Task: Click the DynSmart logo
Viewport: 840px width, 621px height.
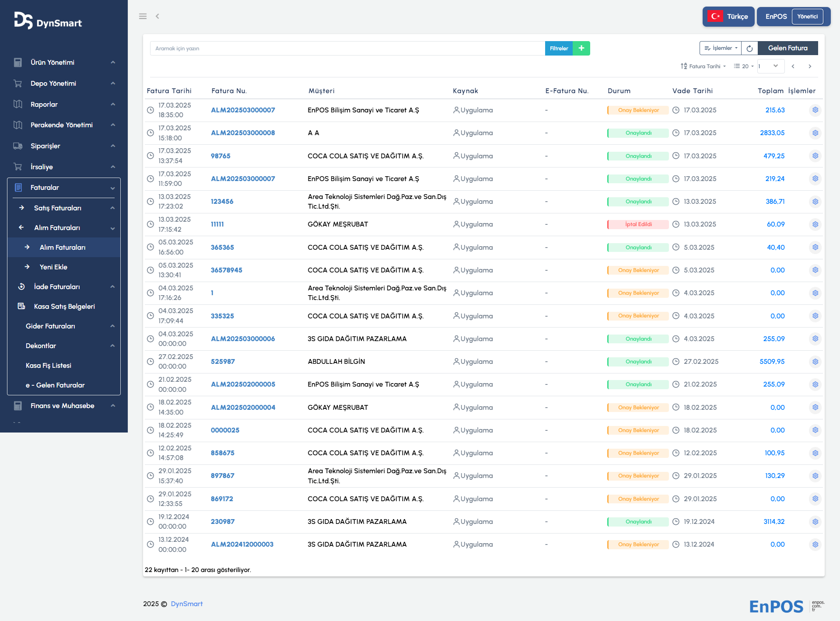Action: coord(48,21)
